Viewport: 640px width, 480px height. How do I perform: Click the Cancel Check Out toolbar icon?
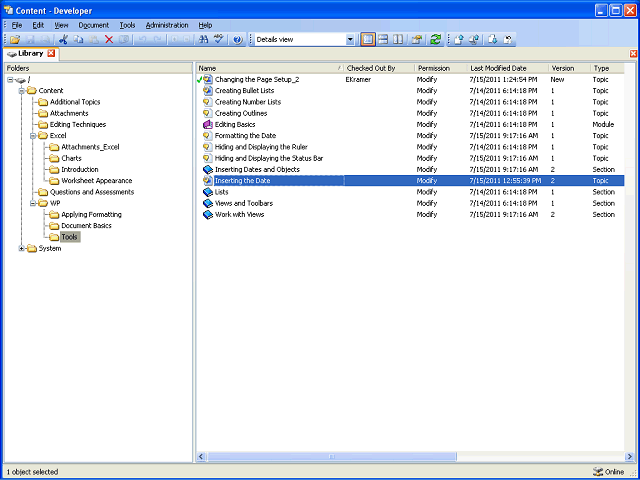pos(508,40)
